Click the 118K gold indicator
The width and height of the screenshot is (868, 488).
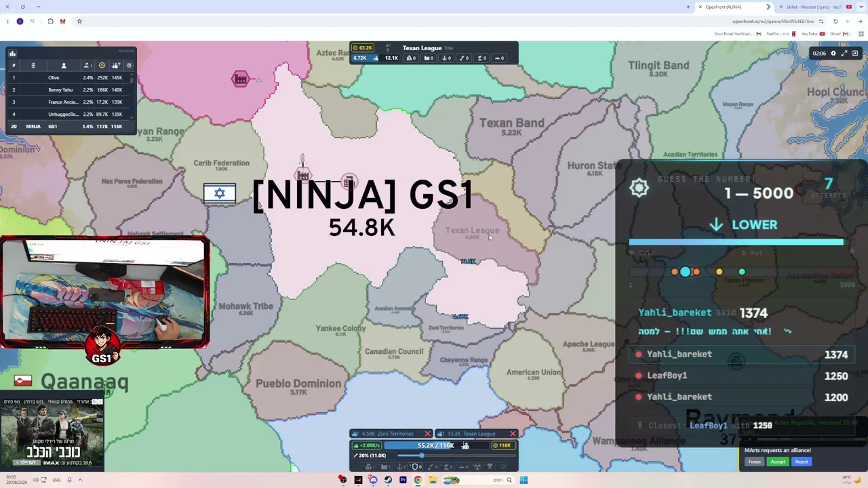click(504, 445)
